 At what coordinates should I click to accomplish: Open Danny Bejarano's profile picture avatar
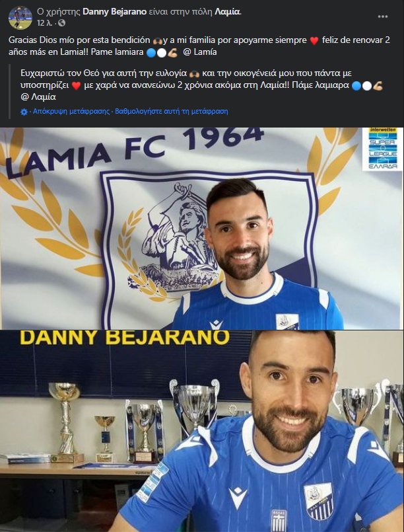click(x=20, y=18)
